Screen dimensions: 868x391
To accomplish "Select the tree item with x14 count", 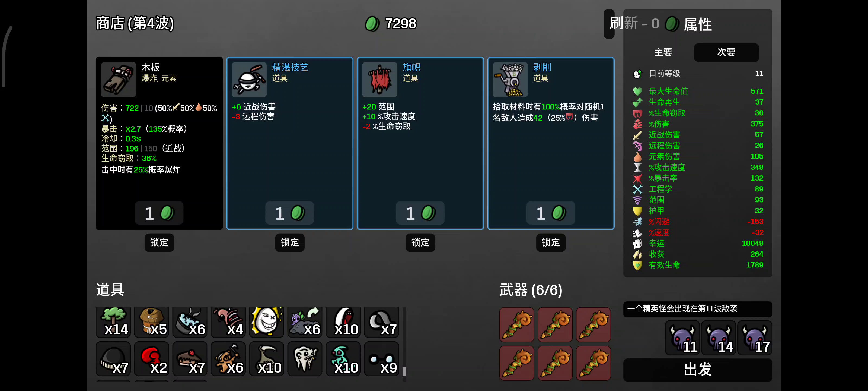I will pyautogui.click(x=113, y=322).
